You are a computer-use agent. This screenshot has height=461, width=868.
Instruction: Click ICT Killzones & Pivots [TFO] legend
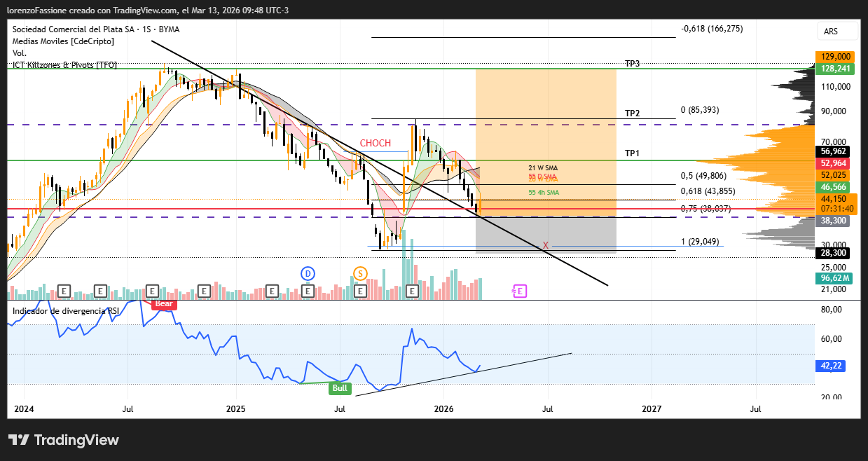pyautogui.click(x=64, y=64)
